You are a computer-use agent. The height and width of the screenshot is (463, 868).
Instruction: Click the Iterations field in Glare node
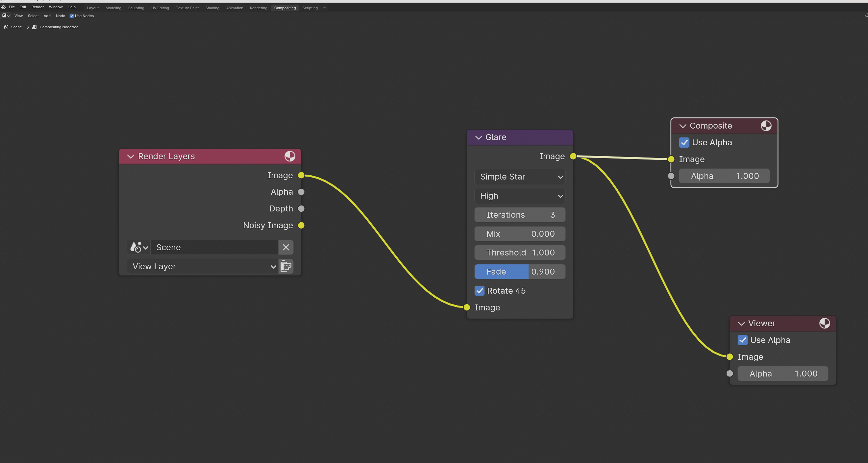pos(520,215)
